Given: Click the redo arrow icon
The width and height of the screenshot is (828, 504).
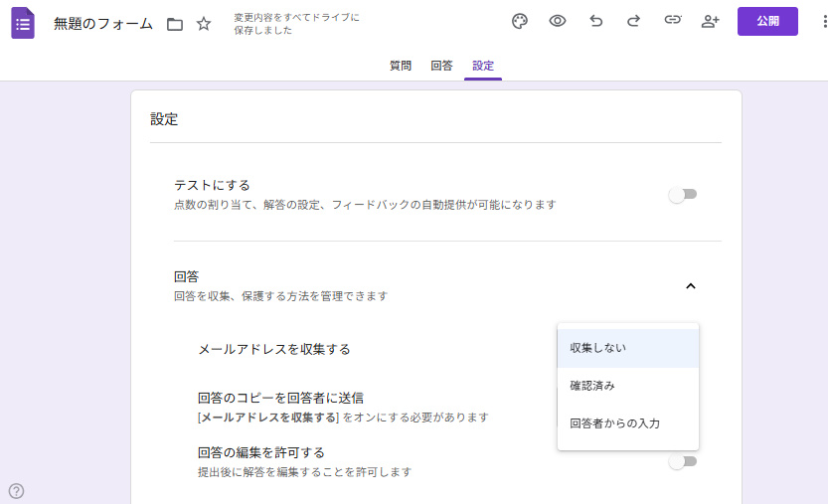Looking at the screenshot, I should click(633, 22).
